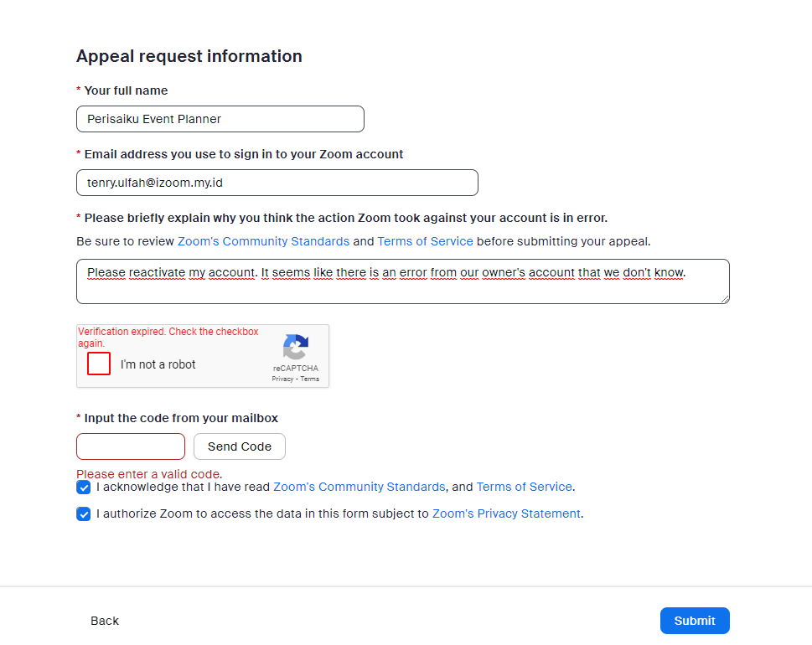Image resolution: width=812 pixels, height=645 pixels.
Task: Untick the Community Standards acknowledgment checkbox
Action: coord(83,488)
